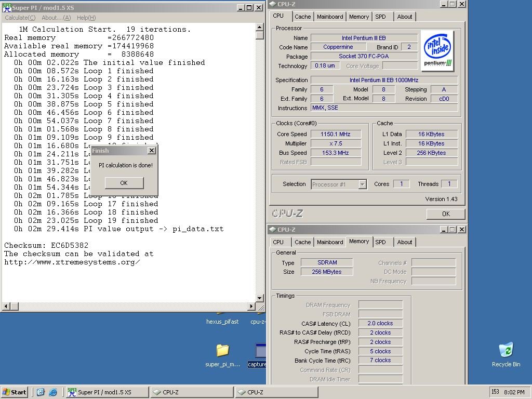
Task: Click the upper CPU-Z window title icon
Action: tap(273, 4)
